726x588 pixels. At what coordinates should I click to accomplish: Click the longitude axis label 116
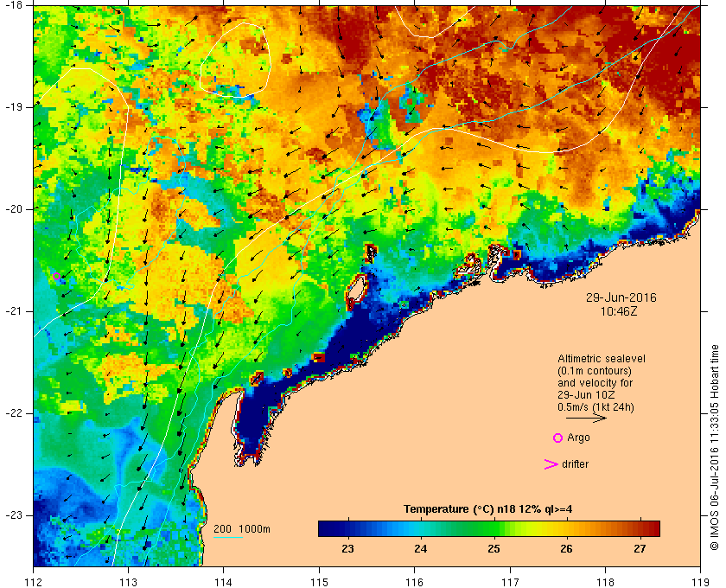tap(414, 582)
